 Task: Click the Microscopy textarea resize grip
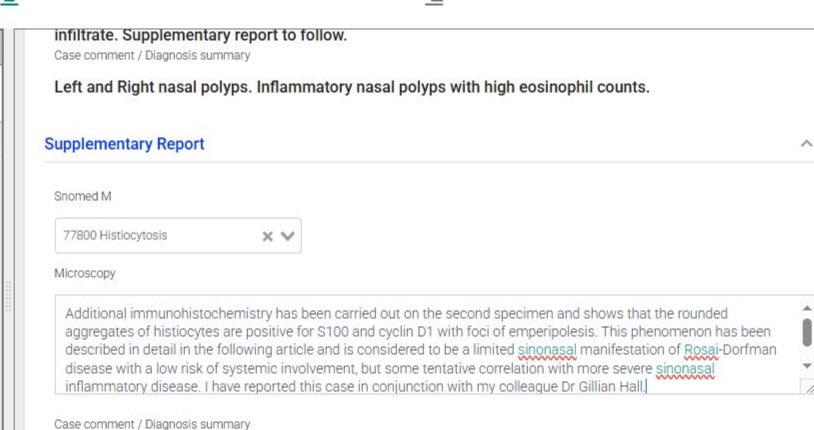[x=808, y=387]
